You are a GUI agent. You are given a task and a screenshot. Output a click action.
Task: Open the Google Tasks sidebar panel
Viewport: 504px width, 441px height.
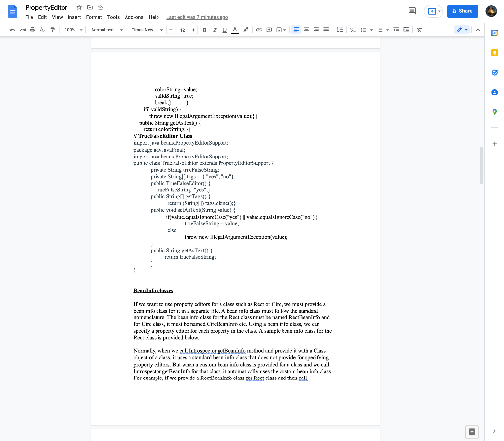[x=494, y=72]
